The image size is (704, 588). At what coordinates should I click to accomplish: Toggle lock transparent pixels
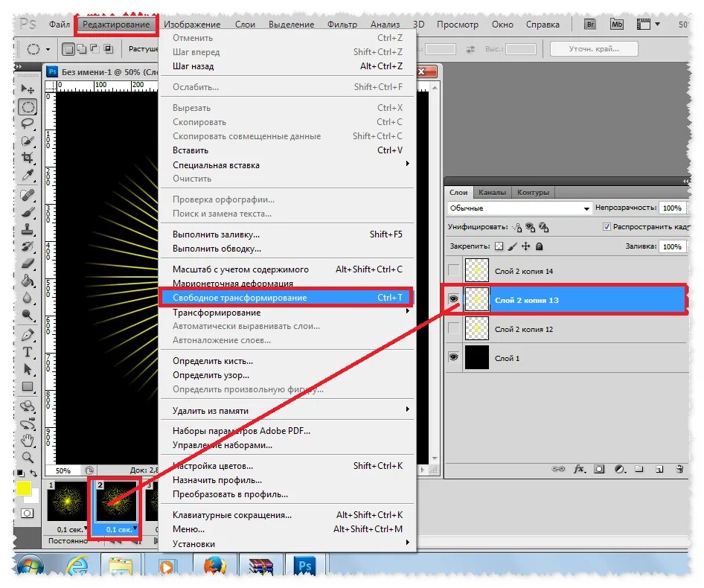[499, 246]
